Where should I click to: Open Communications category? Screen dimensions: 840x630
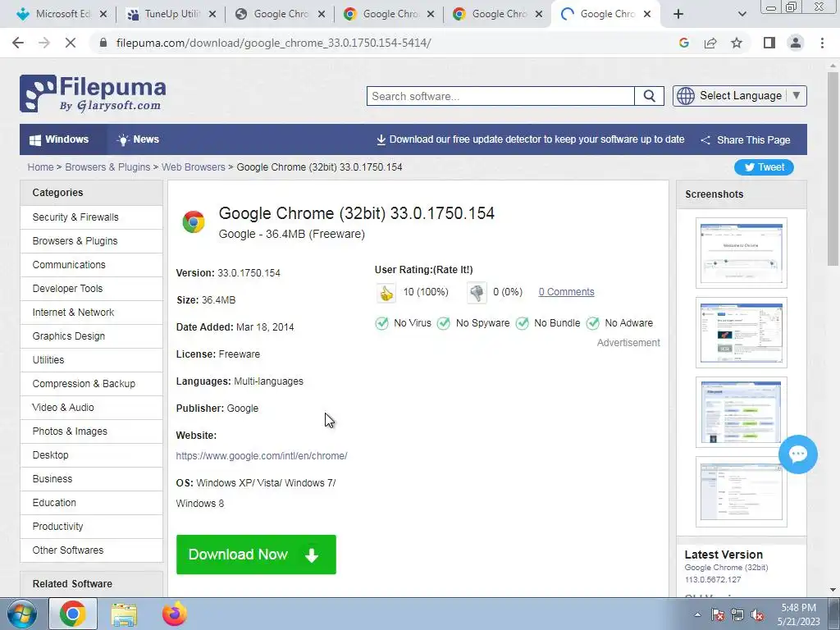pyautogui.click(x=92, y=265)
